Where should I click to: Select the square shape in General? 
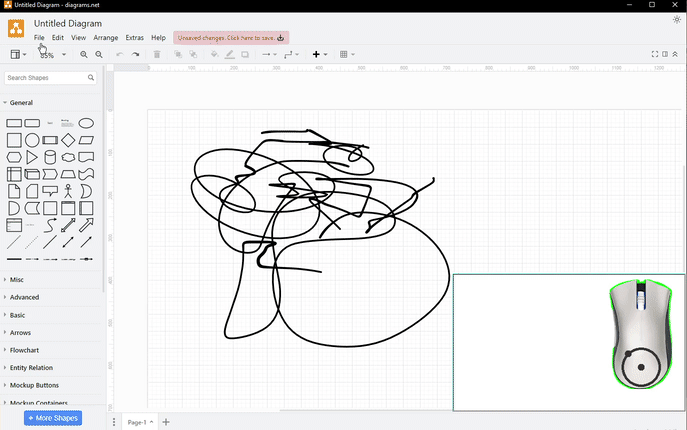pyautogui.click(x=14, y=140)
